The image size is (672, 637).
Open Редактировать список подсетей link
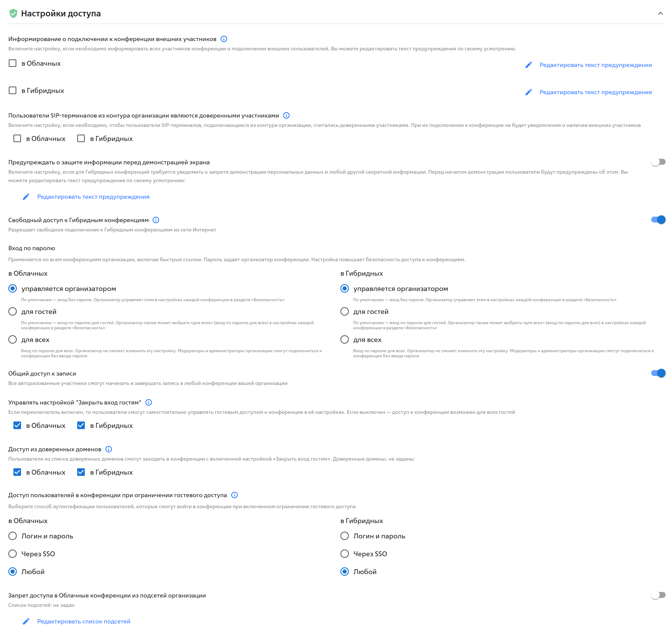coord(84,621)
